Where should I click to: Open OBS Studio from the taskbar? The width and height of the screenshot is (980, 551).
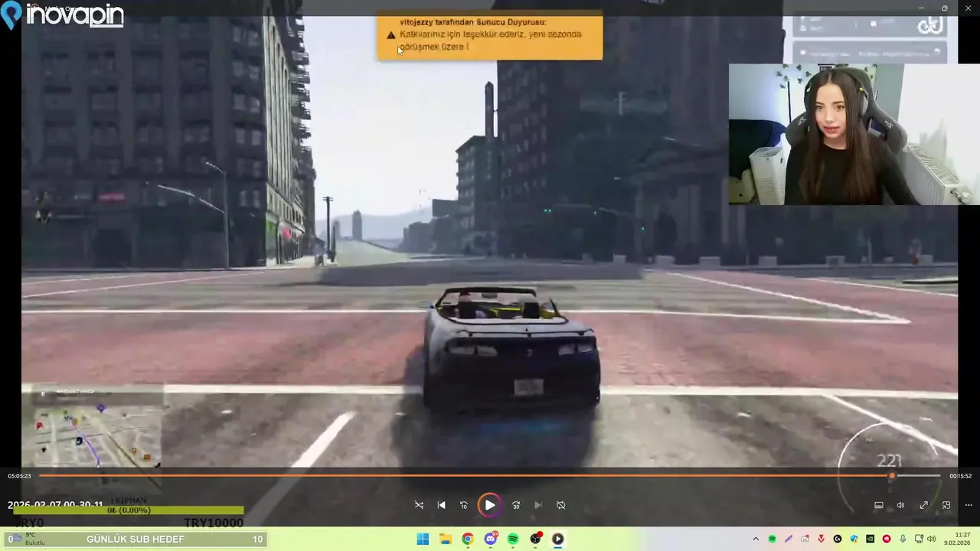535,539
